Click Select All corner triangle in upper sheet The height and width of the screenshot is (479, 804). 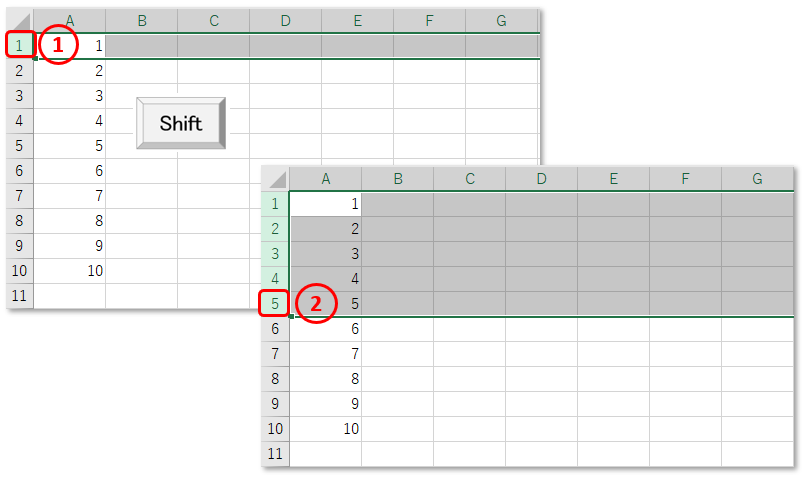click(x=20, y=21)
